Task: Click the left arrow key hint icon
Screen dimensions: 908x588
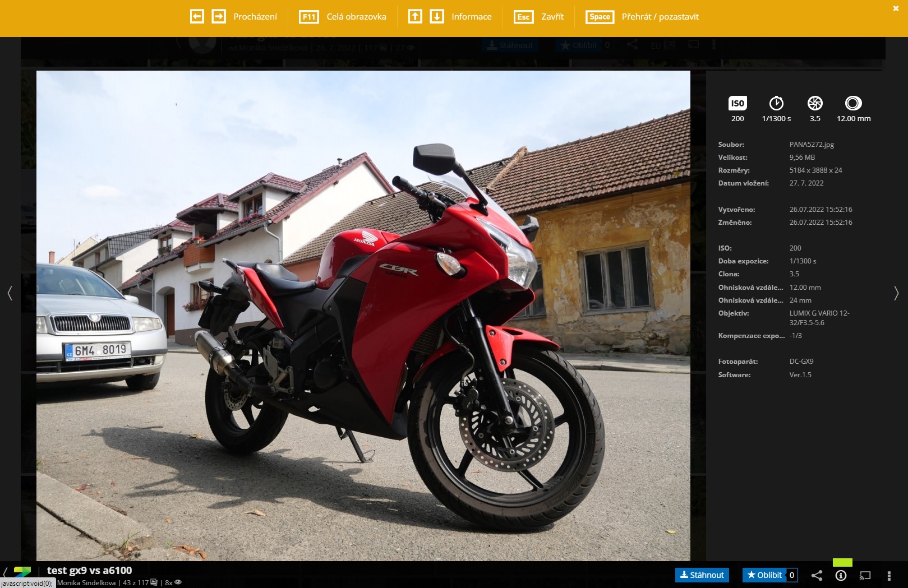Action: click(x=197, y=17)
